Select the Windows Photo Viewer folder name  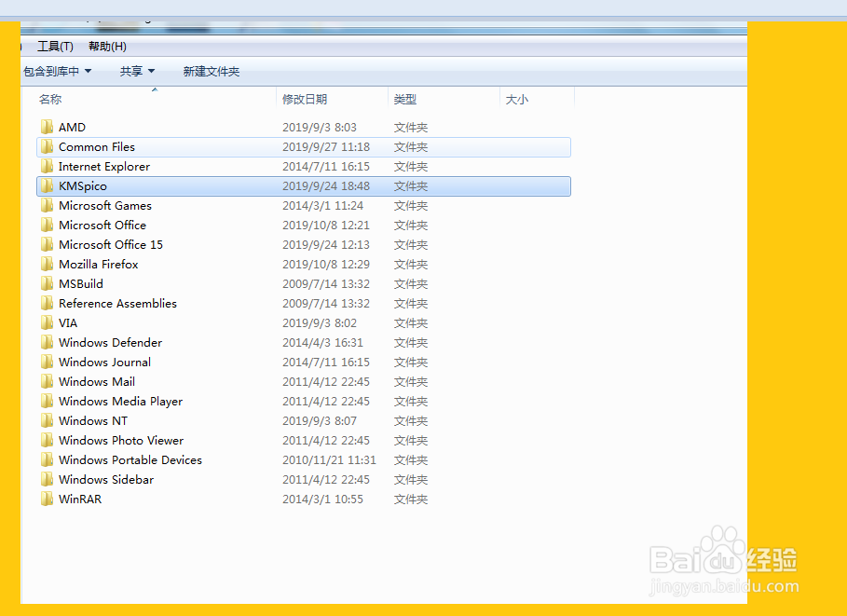coord(121,441)
